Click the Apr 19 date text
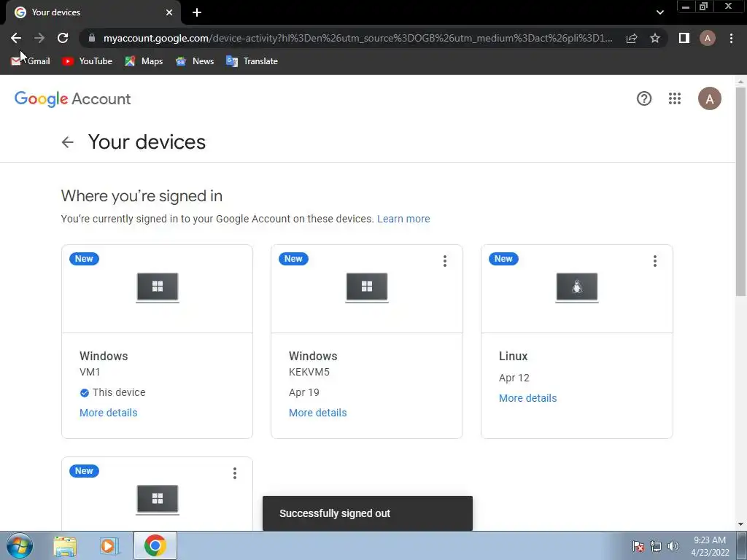This screenshot has height=560, width=747. [304, 392]
